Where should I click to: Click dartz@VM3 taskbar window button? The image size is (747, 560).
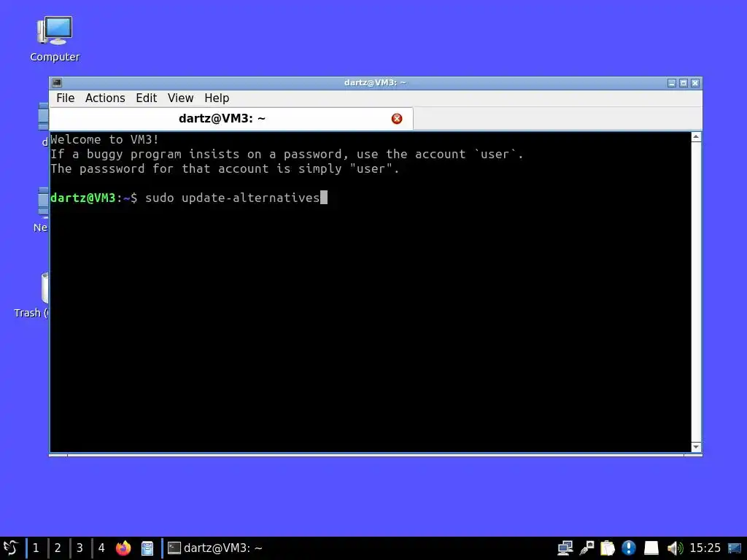(x=215, y=548)
